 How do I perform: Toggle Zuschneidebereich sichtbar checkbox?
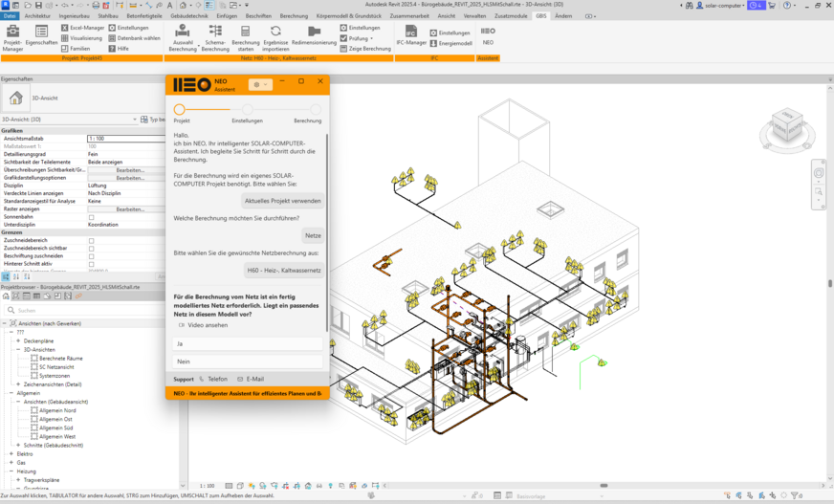[x=91, y=249]
